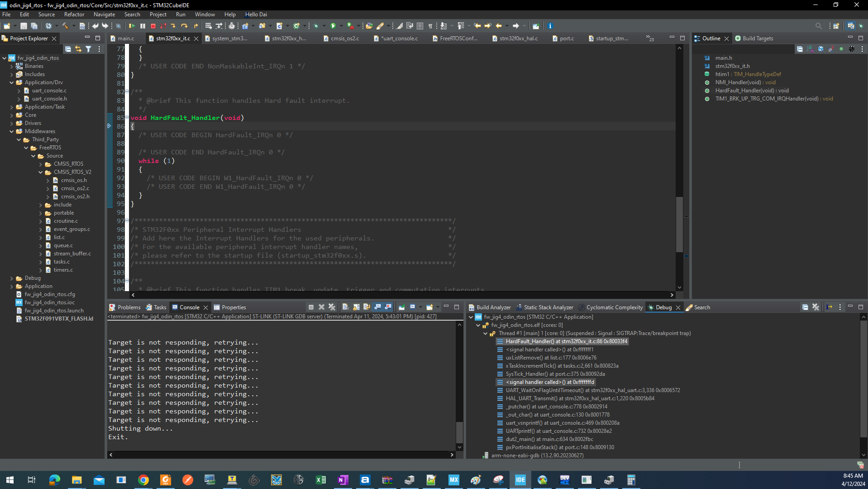Click the Suspend execution icon
868x489 pixels.
[x=143, y=26]
